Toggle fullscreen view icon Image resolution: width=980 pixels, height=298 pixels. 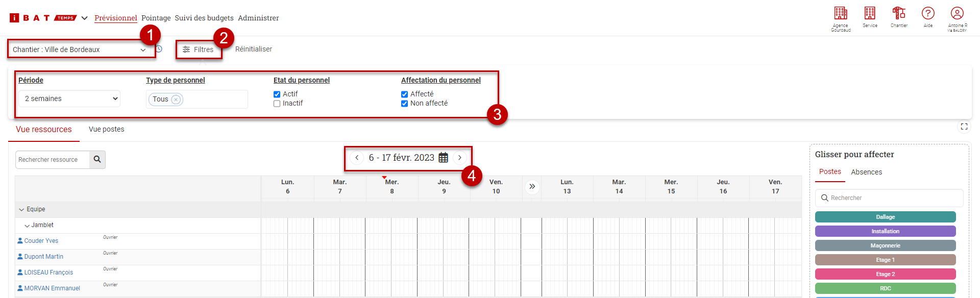pos(964,127)
